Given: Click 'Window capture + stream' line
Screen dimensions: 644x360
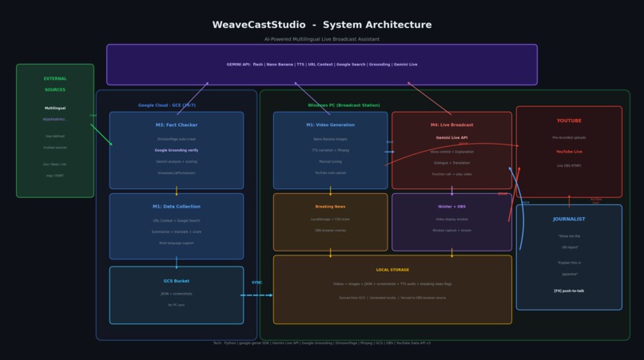Looking at the screenshot, I should (x=451, y=231).
